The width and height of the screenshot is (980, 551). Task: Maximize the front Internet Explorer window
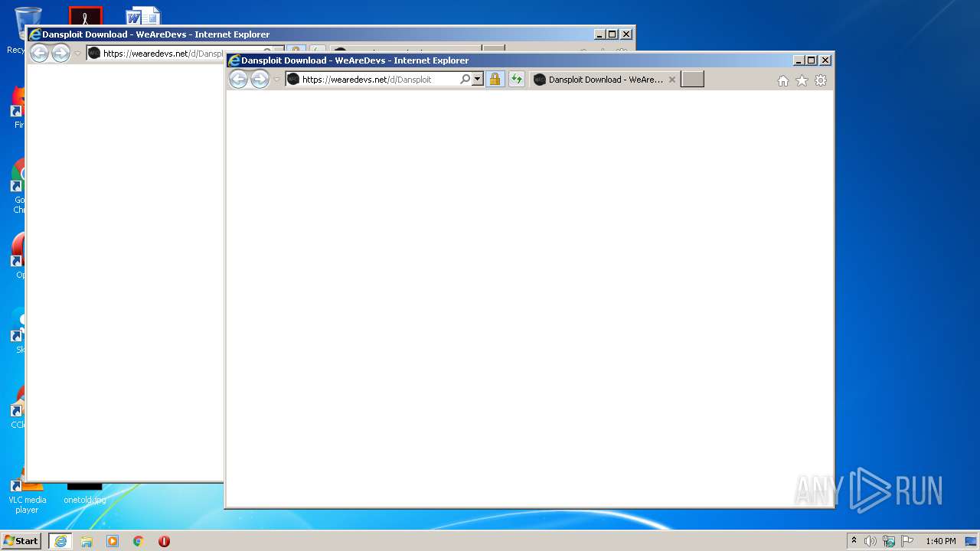tap(812, 60)
